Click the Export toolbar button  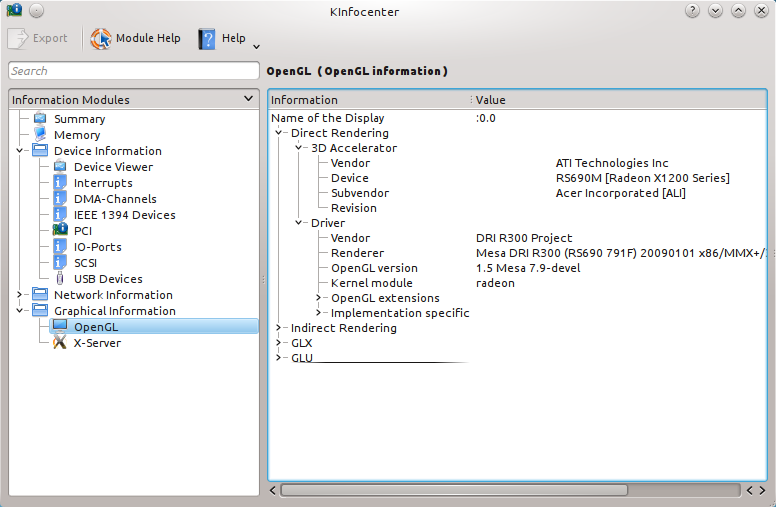38,38
